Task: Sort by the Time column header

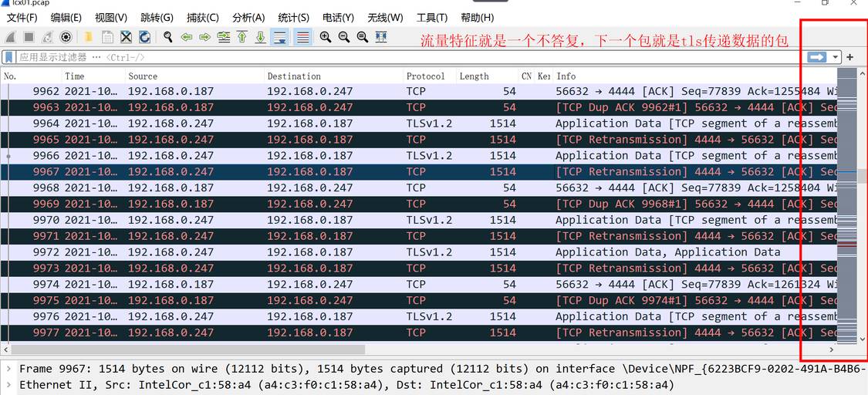Action: click(x=94, y=76)
